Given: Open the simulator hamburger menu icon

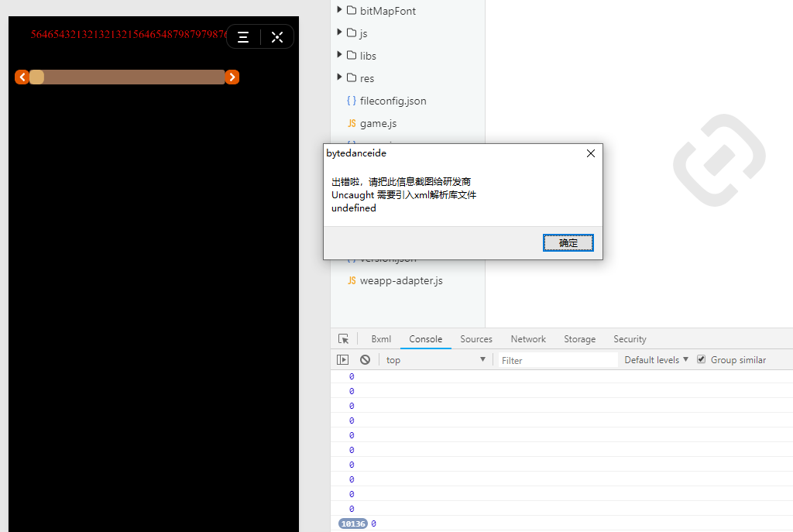Looking at the screenshot, I should 243,37.
